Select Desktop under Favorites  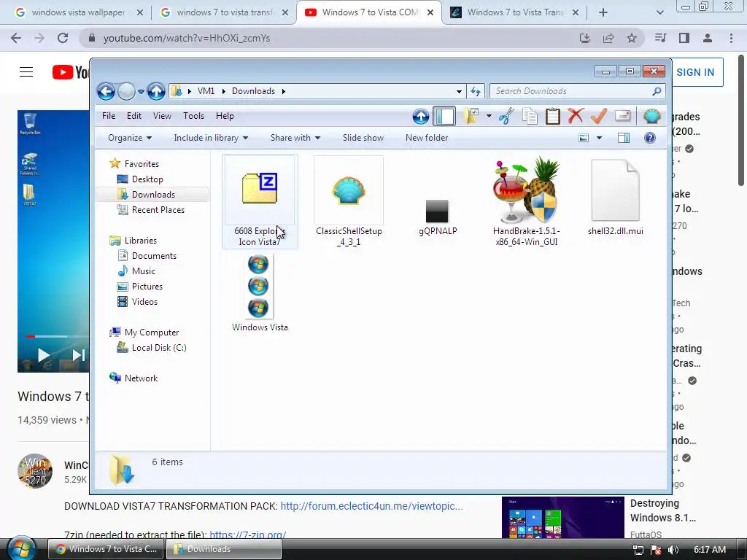click(147, 179)
